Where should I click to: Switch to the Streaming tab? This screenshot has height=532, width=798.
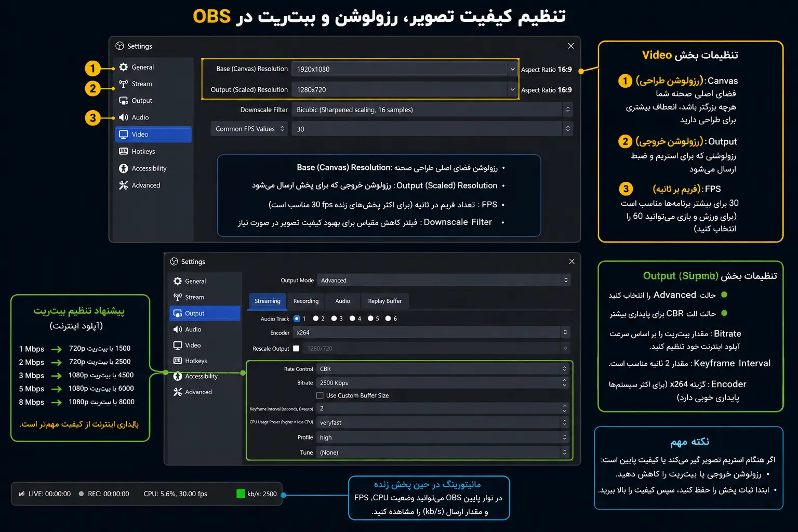pos(268,301)
